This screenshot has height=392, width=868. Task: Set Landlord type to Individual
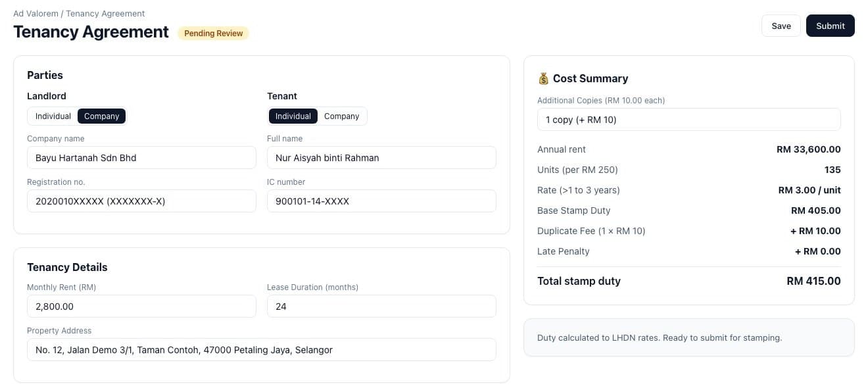[53, 116]
